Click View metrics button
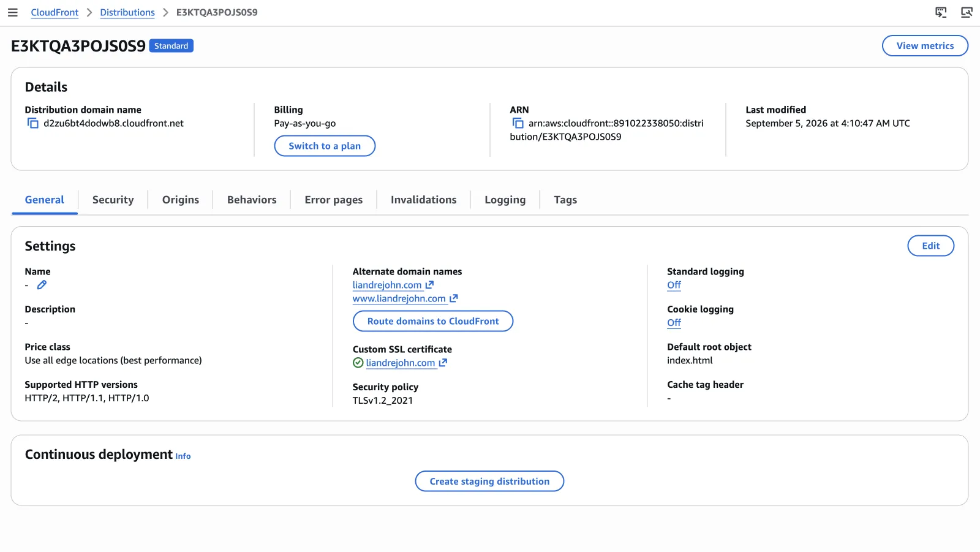Screen dimensions: 980x552 point(925,46)
